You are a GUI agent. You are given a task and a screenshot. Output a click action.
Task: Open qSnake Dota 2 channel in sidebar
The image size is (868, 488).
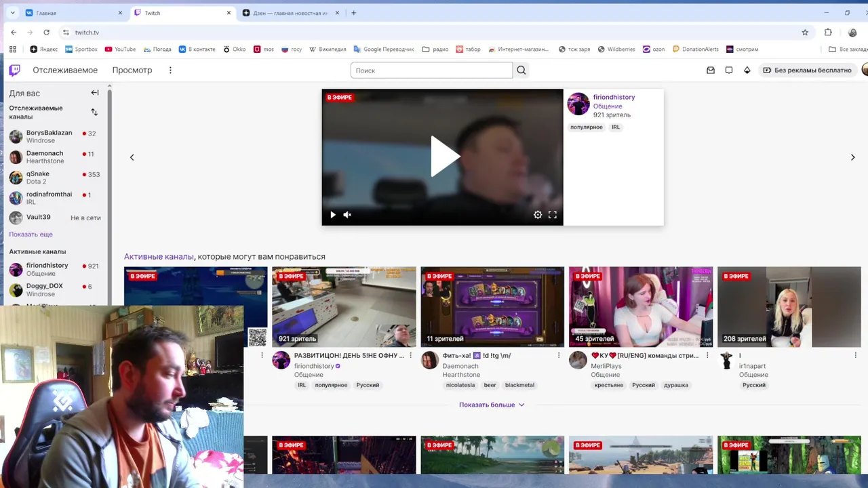pyautogui.click(x=55, y=178)
